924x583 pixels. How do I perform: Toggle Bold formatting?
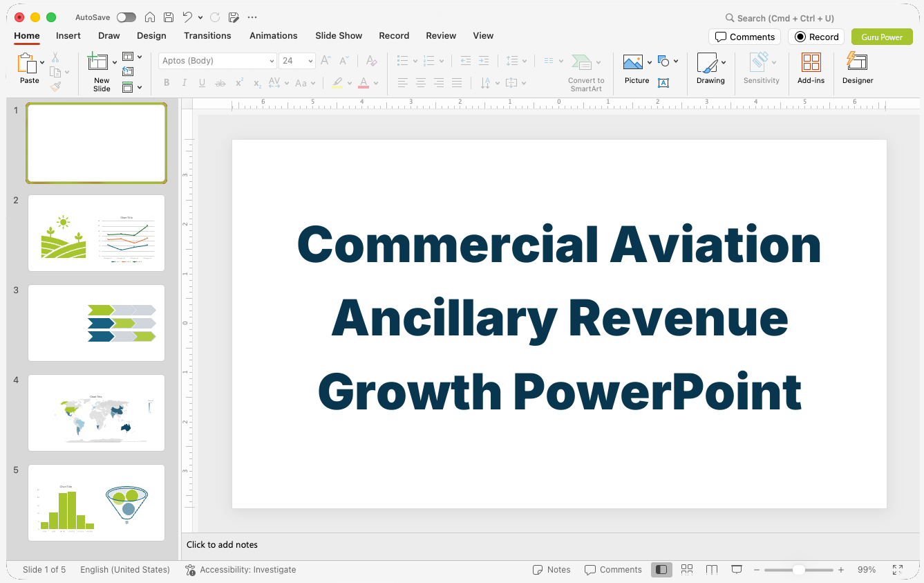(x=167, y=83)
